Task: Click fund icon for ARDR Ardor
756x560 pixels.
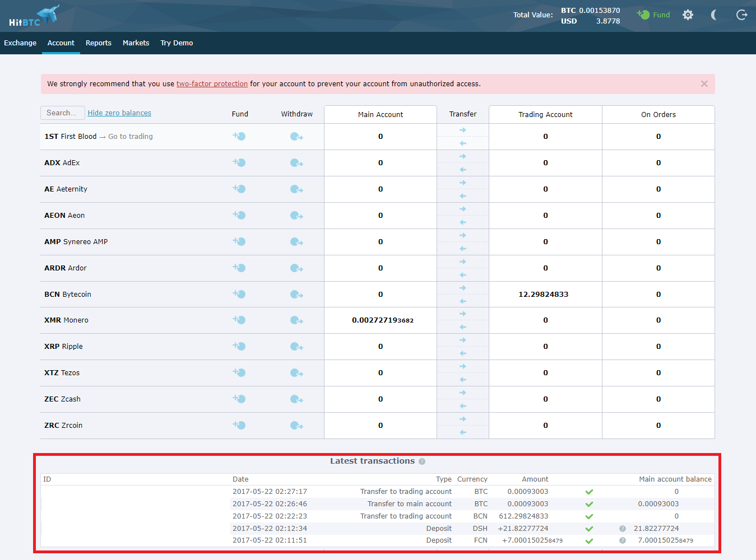Action: click(x=239, y=268)
